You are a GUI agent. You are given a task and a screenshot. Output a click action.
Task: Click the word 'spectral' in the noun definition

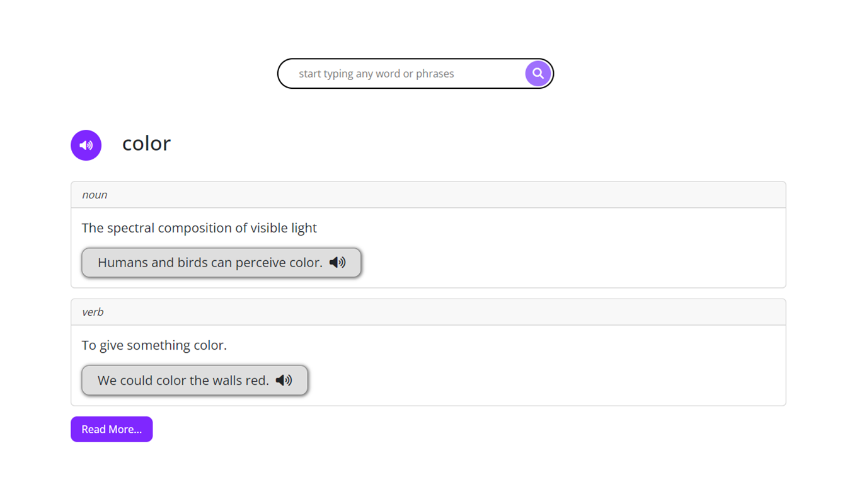(130, 228)
